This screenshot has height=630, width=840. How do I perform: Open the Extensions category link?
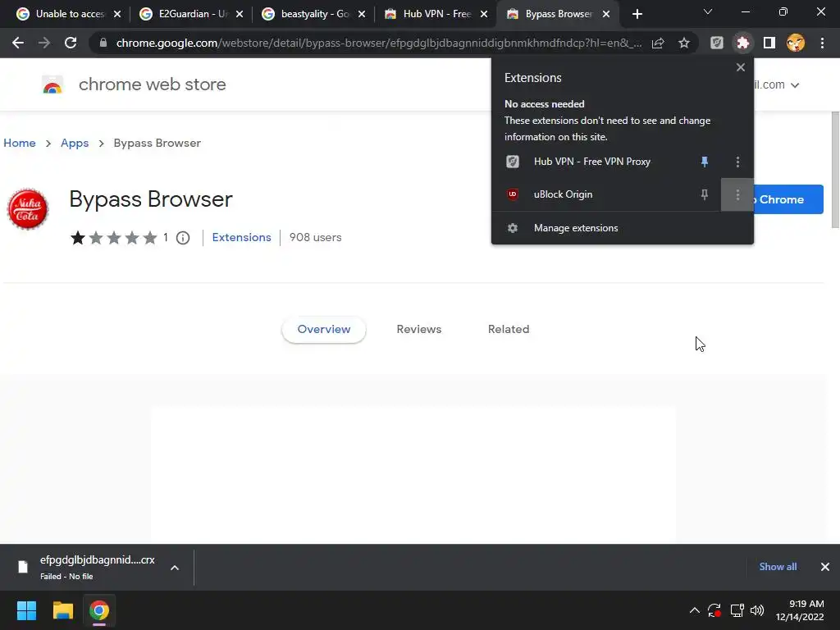click(x=242, y=237)
